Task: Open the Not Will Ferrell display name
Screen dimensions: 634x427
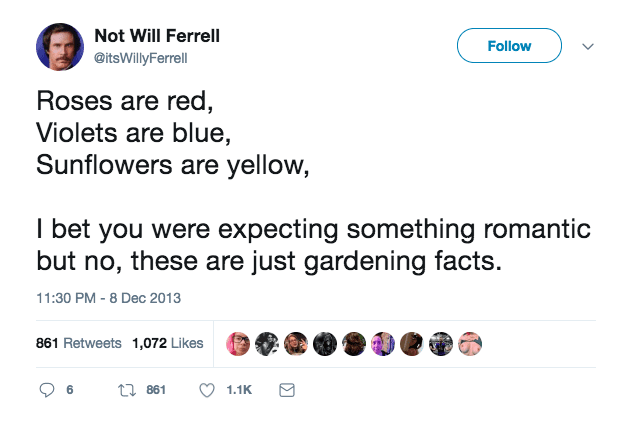Action: [x=157, y=36]
